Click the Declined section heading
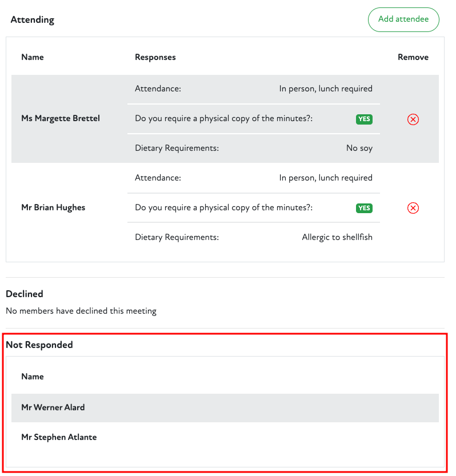The image size is (456, 476). pos(25,294)
